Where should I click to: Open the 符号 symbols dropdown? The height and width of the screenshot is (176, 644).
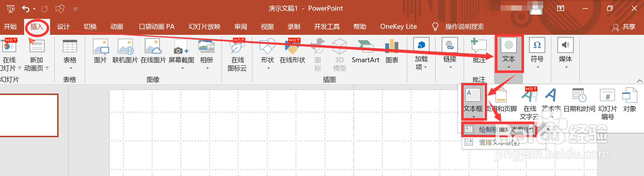[x=537, y=53]
